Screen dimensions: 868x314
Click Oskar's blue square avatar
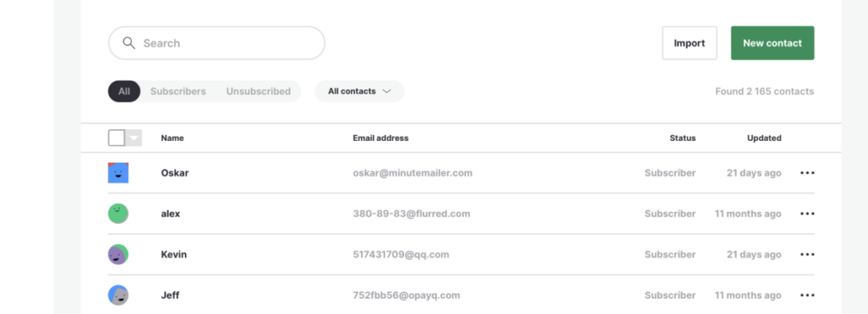tap(118, 173)
